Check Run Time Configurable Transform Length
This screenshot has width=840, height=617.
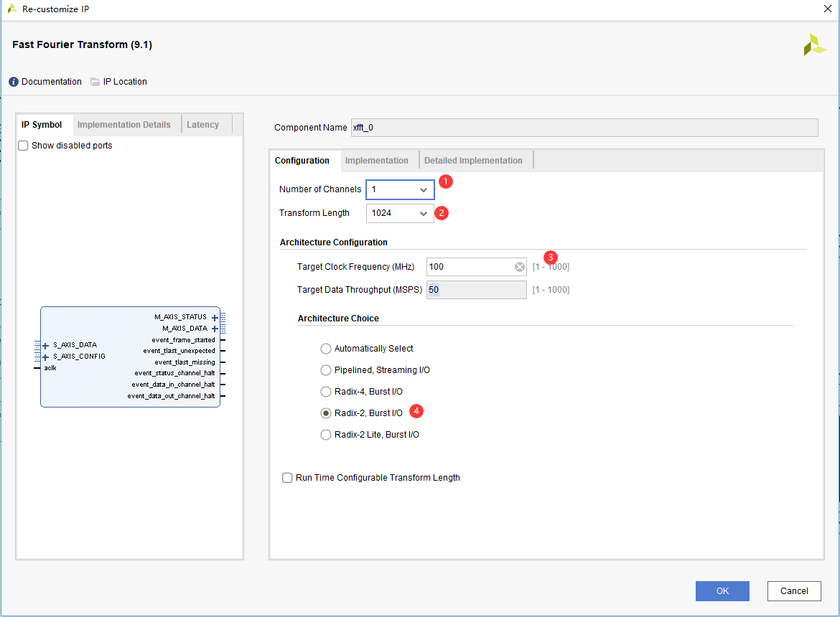[x=287, y=478]
